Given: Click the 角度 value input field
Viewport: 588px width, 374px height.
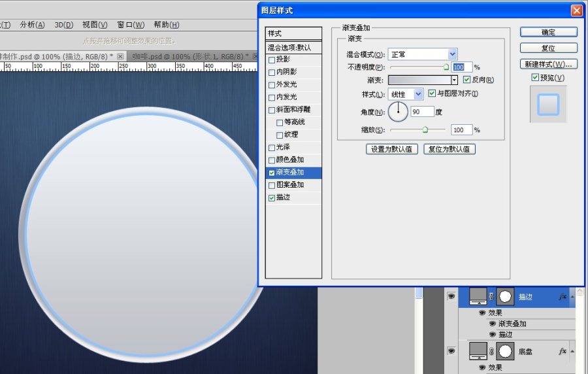Looking at the screenshot, I should coord(422,112).
